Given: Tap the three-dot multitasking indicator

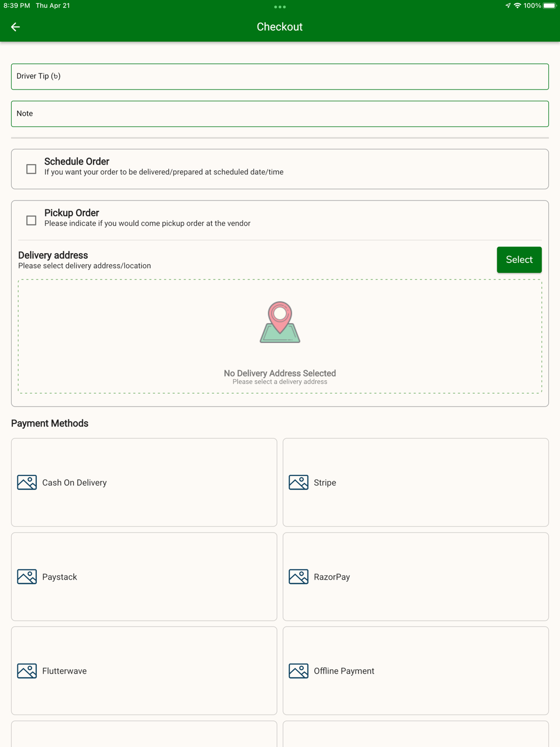Looking at the screenshot, I should tap(280, 7).
